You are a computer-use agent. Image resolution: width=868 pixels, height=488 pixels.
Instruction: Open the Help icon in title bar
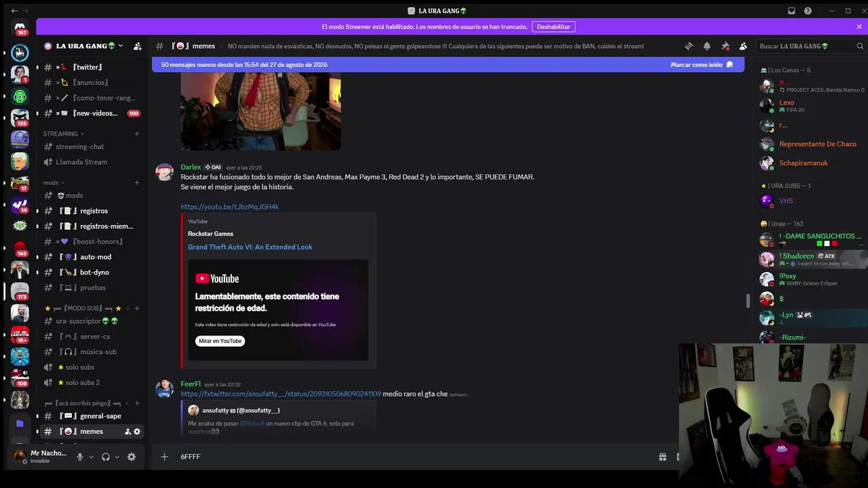[x=808, y=11]
